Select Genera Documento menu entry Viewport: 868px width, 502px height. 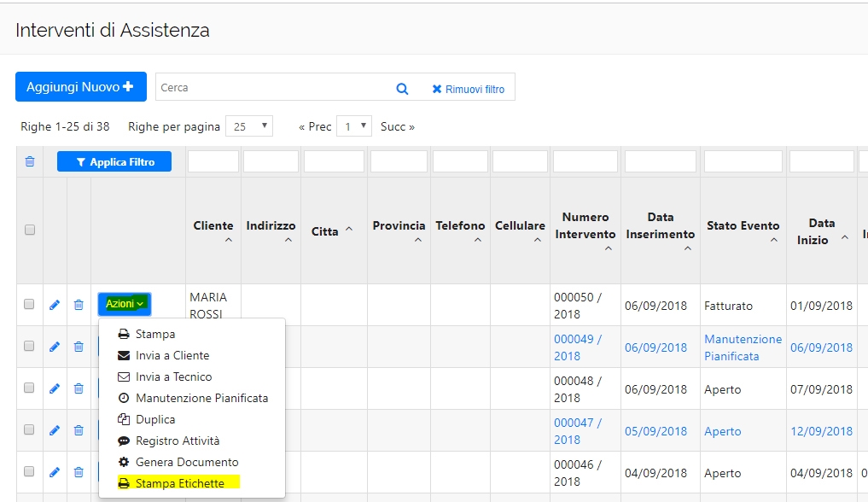click(x=178, y=462)
